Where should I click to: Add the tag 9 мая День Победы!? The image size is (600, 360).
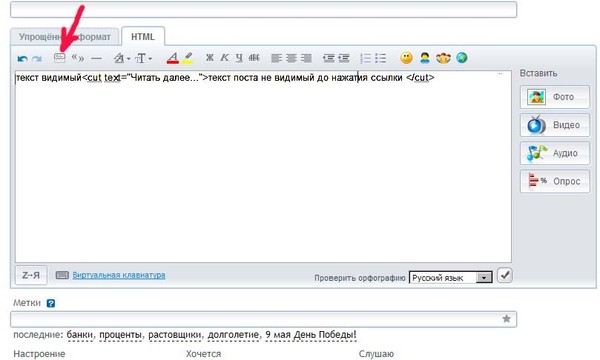(x=311, y=335)
